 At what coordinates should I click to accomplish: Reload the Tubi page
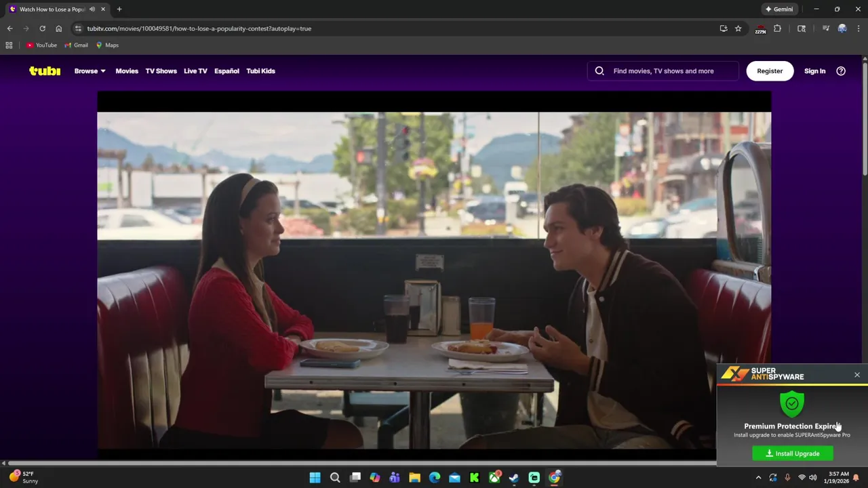coord(42,28)
